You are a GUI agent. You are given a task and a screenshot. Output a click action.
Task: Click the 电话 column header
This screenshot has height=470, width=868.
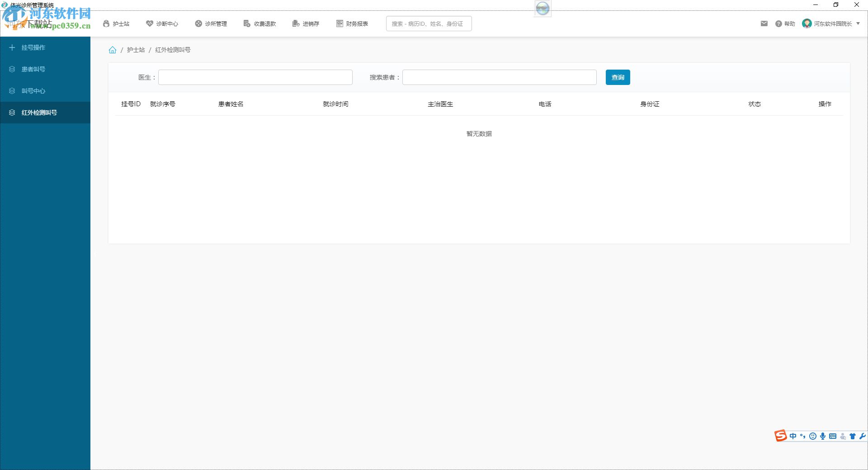point(545,104)
